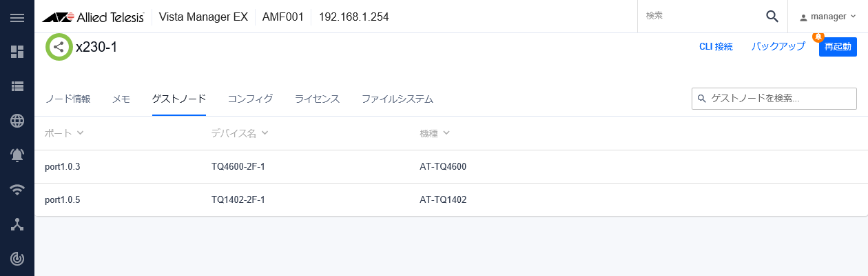Open the CLI 接続 link
Screen dimensions: 868x276
click(716, 47)
